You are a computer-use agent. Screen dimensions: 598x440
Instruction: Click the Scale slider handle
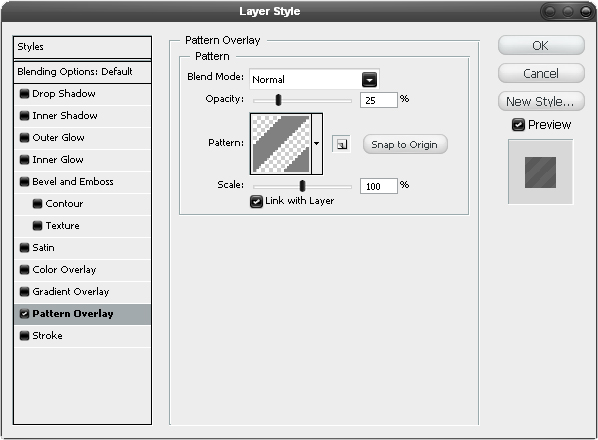(302, 186)
